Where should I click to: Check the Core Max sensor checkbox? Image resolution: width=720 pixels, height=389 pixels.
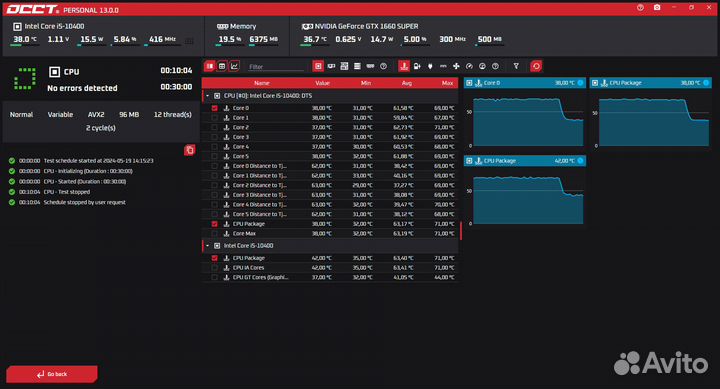click(214, 233)
